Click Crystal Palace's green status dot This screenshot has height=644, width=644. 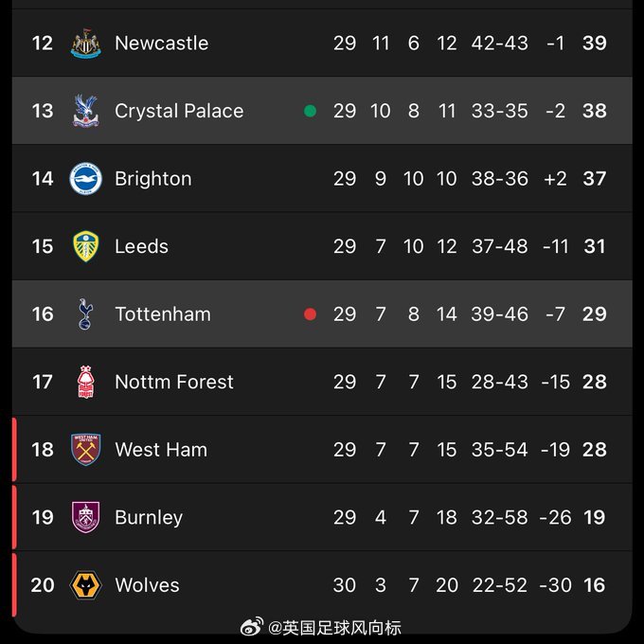coord(310,111)
